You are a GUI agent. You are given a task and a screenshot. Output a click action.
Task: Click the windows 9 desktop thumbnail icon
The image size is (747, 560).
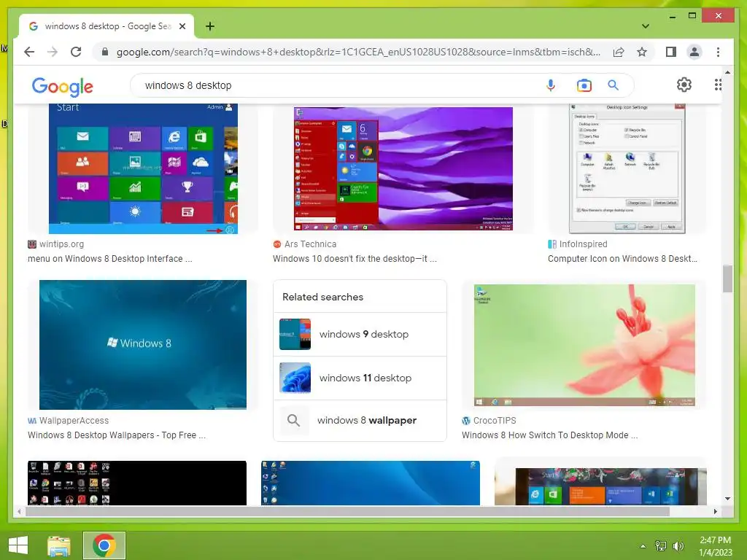click(295, 334)
